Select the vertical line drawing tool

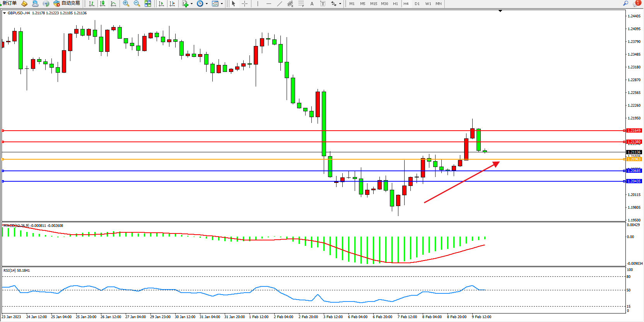[258, 3]
